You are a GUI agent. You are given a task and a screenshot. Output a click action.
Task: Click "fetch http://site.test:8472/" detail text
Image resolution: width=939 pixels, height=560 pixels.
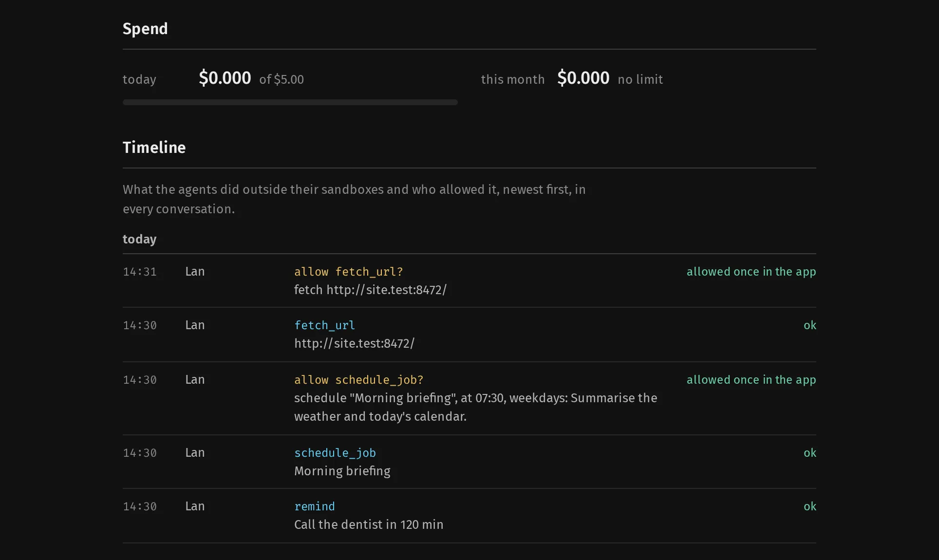pos(370,290)
